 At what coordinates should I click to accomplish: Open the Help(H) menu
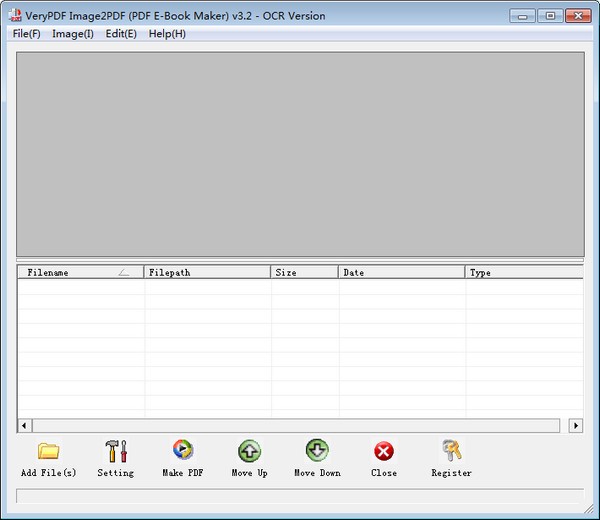[x=167, y=34]
